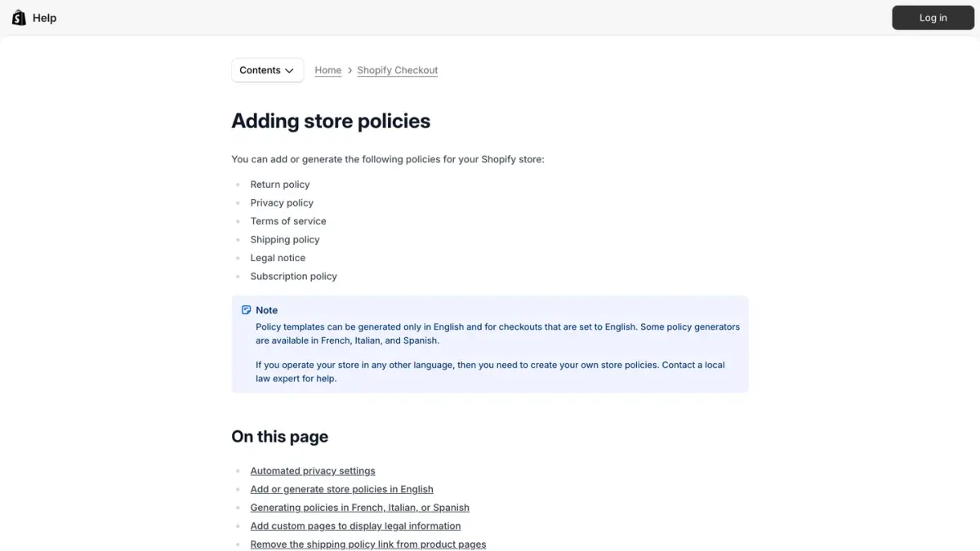Select the Shipping policy list item
Image resolution: width=980 pixels, height=551 pixels.
point(285,239)
